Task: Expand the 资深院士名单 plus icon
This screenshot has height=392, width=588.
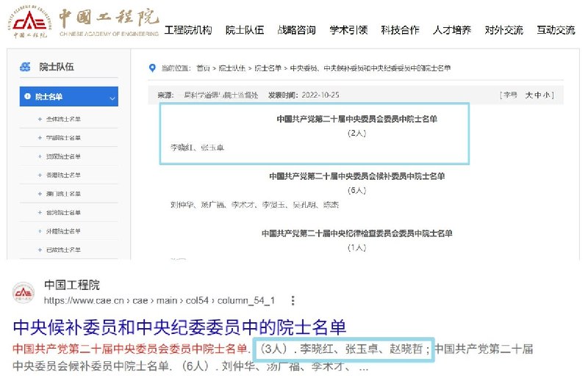Action: pyautogui.click(x=40, y=156)
